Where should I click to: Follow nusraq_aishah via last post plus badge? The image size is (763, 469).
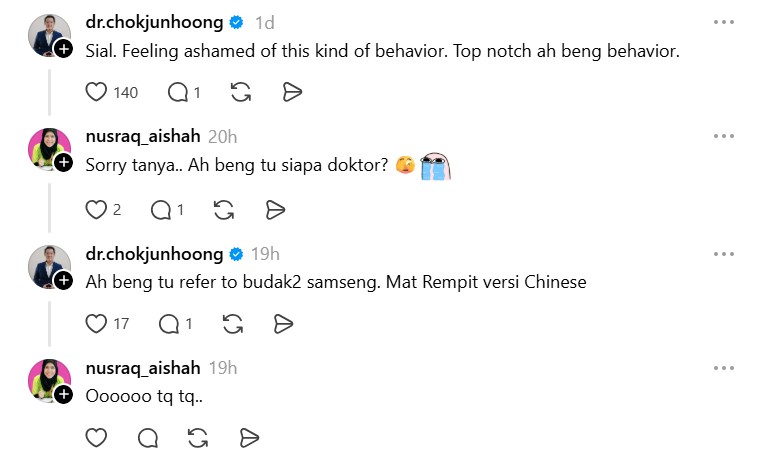(63, 394)
